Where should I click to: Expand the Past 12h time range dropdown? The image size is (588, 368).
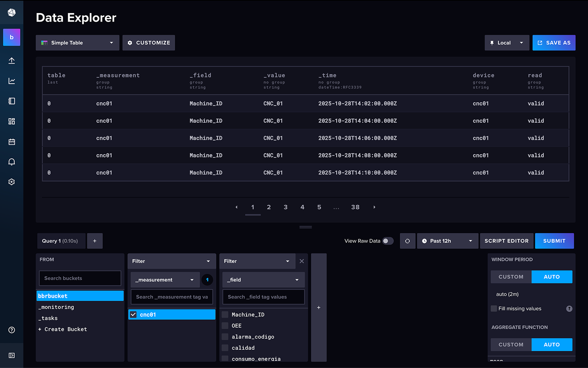pyautogui.click(x=447, y=241)
